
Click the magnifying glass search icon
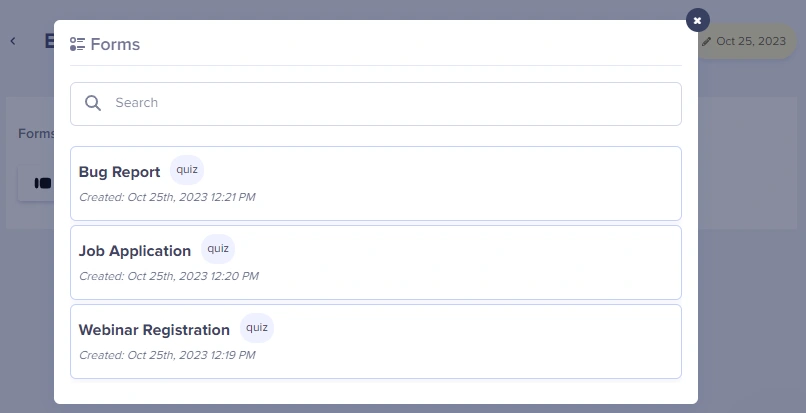pos(93,103)
